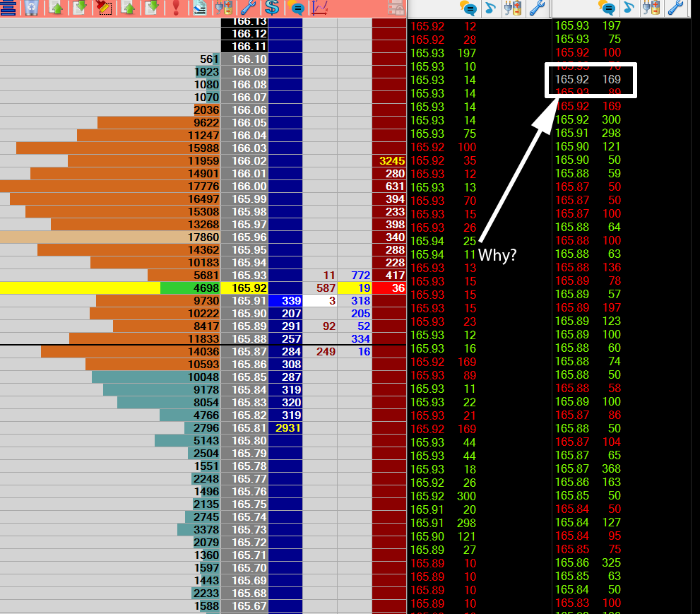The width and height of the screenshot is (700, 614).
Task: Click the blue 772 value at 165.93
Action: 355,275
